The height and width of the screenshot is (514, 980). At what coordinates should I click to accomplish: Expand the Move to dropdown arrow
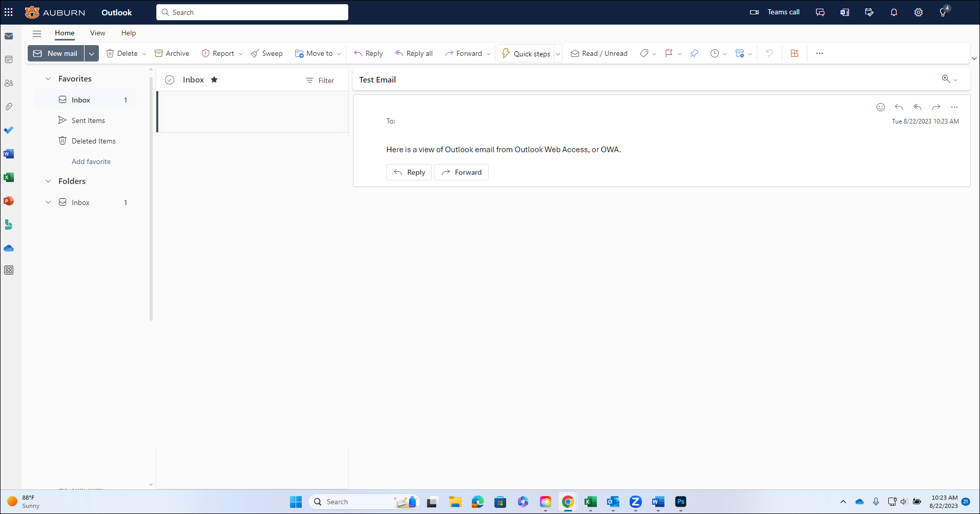(339, 53)
